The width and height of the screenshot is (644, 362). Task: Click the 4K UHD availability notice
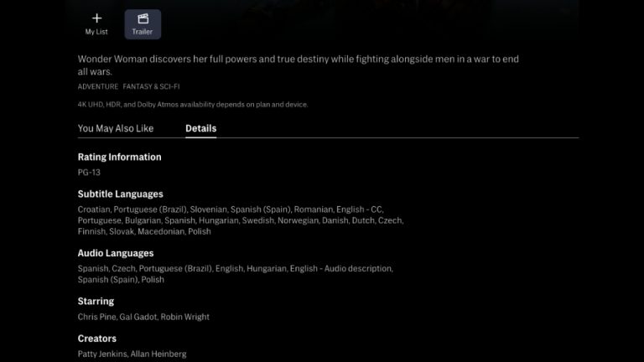click(193, 105)
